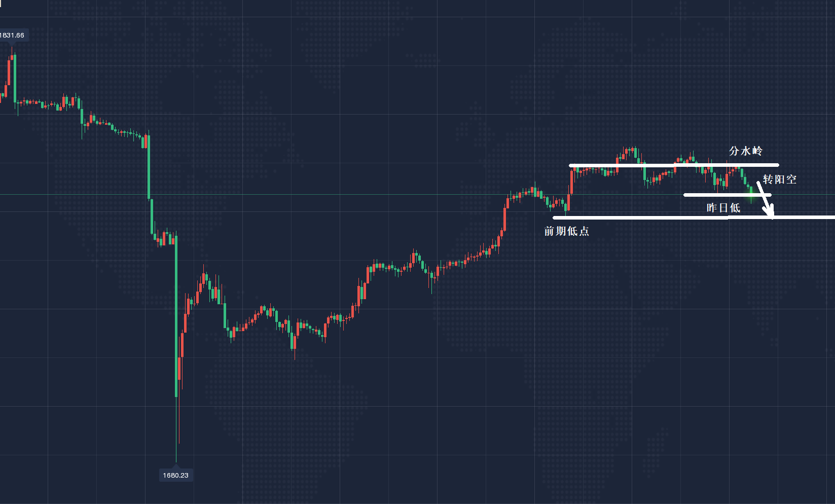The width and height of the screenshot is (835, 504).
Task: Click the tall green candle at 1831.66 peak
Action: pos(15,76)
